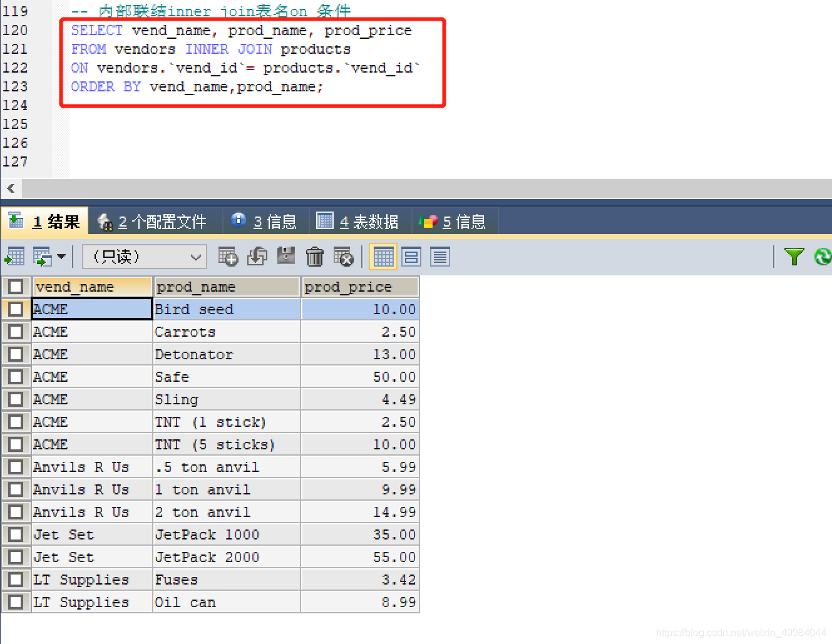Click the duplicate row icon
The image size is (832, 644).
tap(257, 257)
